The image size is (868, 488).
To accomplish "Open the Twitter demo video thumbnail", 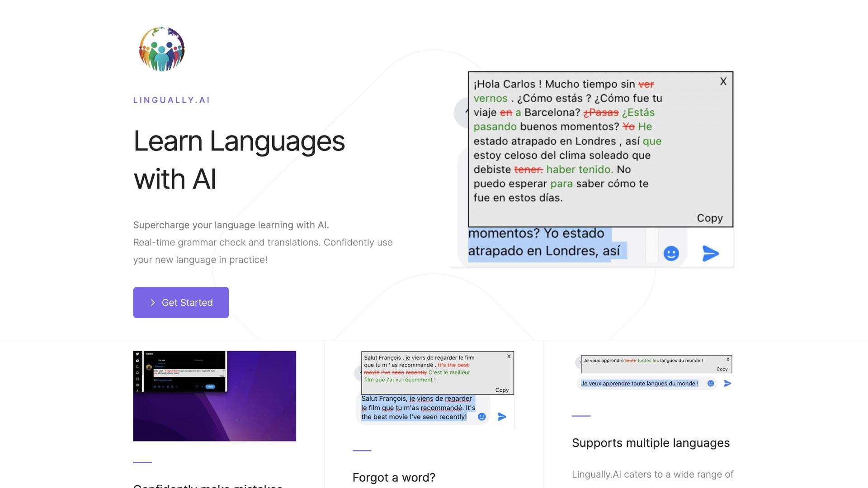I will pyautogui.click(x=214, y=396).
